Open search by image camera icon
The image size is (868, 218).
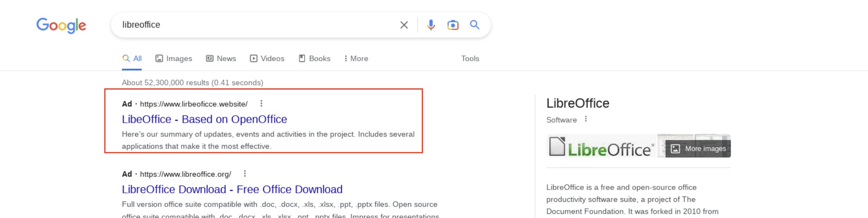[x=453, y=25]
